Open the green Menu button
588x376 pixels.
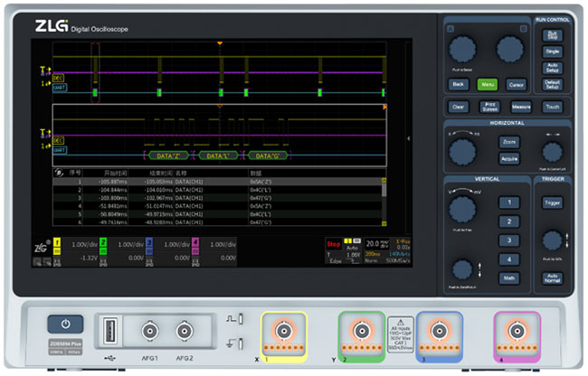click(488, 84)
